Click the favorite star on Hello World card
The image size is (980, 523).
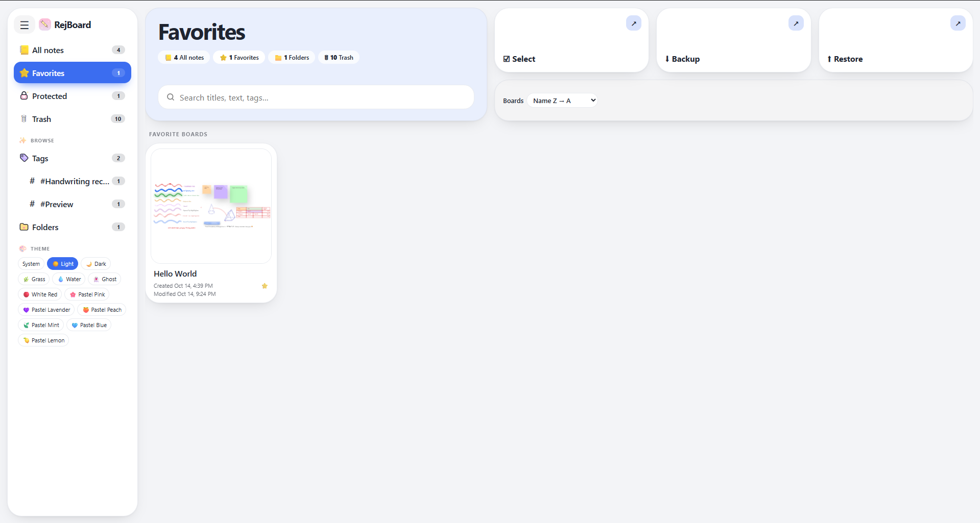tap(265, 286)
